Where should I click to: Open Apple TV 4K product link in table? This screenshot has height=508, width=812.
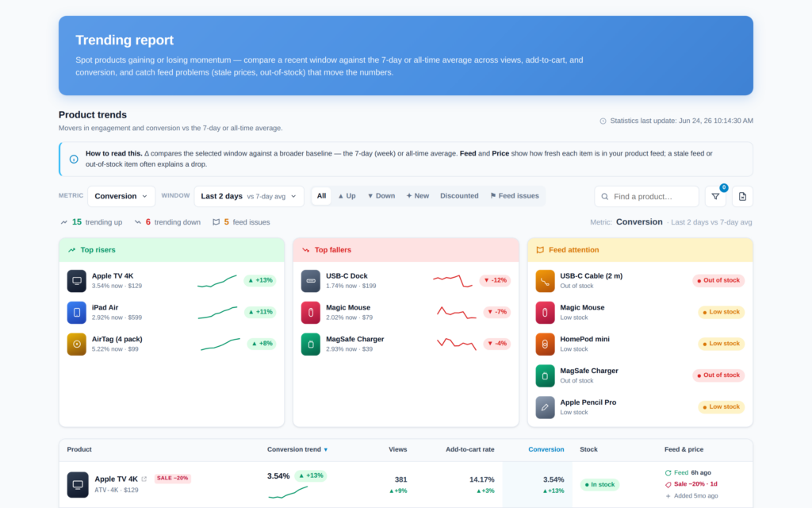(x=116, y=479)
